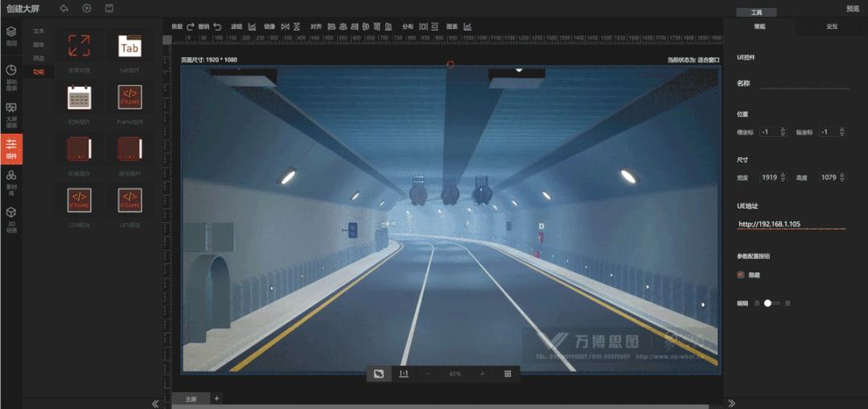This screenshot has width=868, height=409.
Task: Uncheck the hide parameter config checkbox
Action: (741, 275)
